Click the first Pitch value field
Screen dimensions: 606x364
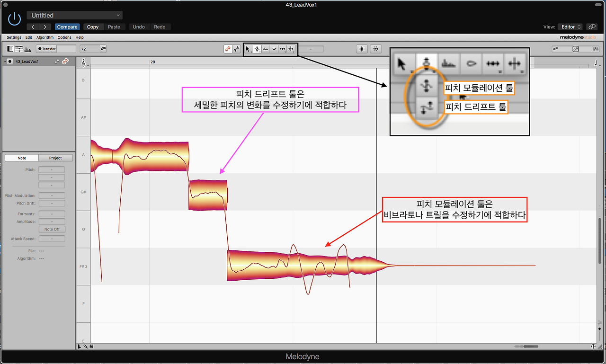(x=52, y=169)
